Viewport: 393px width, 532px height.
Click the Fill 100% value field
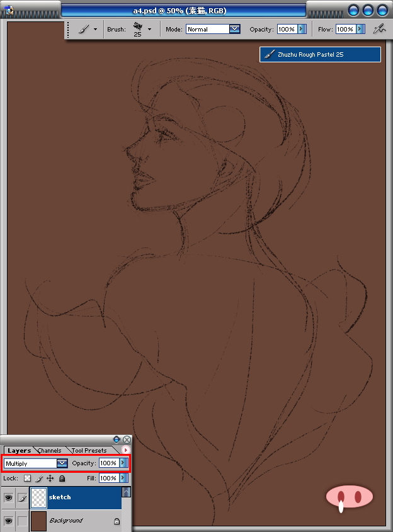pyautogui.click(x=109, y=478)
